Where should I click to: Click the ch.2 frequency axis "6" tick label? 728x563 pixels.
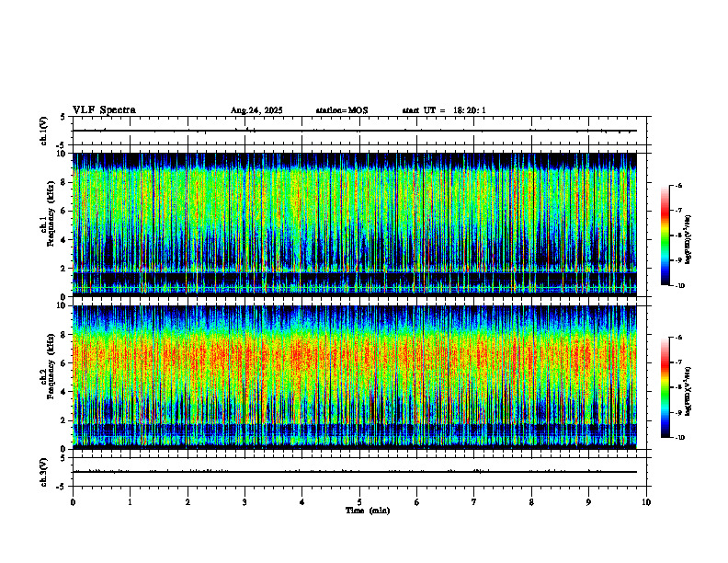pyautogui.click(x=64, y=363)
